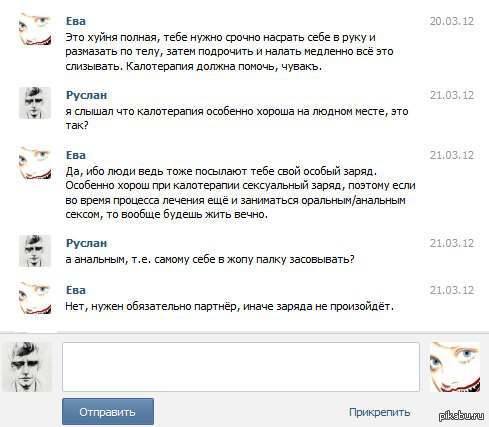Open Руслан's avatar on the first 21.03.12 message

[35, 103]
